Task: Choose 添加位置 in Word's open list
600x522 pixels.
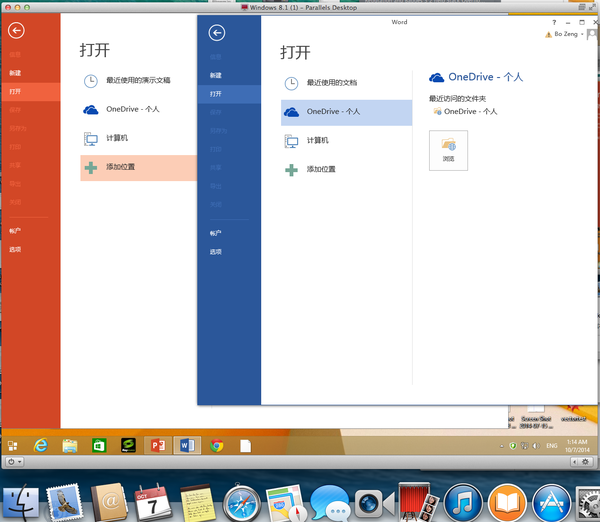Action: pos(346,170)
